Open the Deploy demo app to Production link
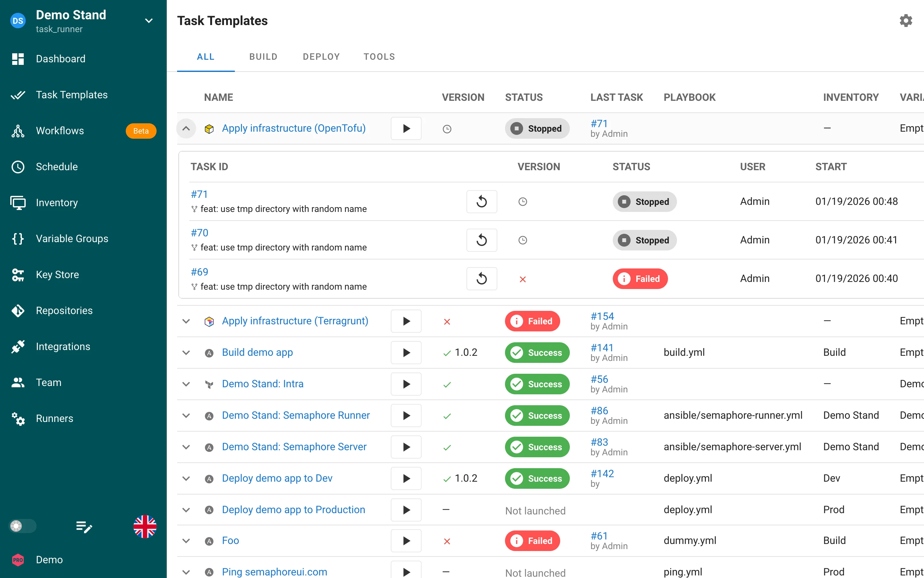 [294, 510]
